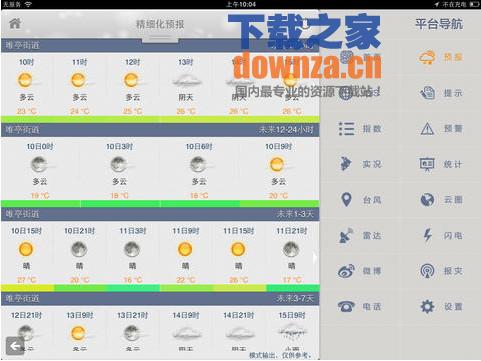Open the 电话 telephone item

[360, 306]
